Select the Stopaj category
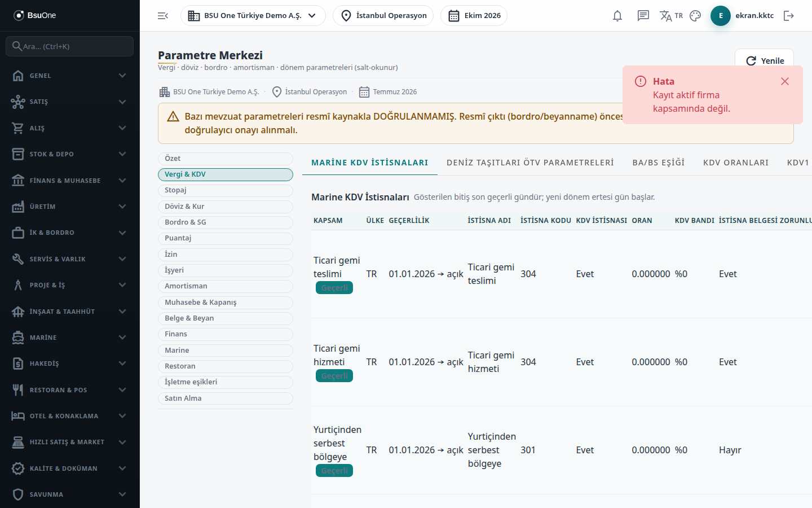Image resolution: width=812 pixels, height=508 pixels. point(226,190)
